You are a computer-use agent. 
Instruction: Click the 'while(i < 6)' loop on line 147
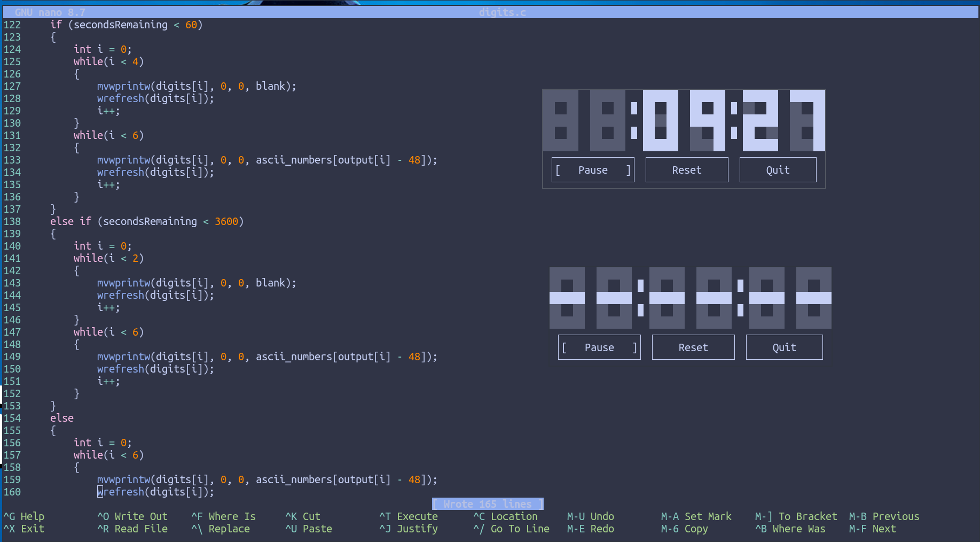click(x=109, y=332)
